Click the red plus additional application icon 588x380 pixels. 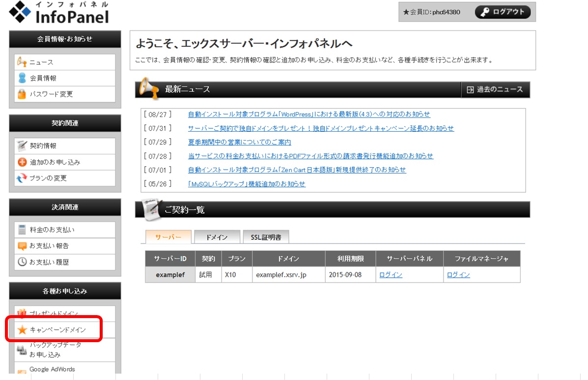tap(22, 162)
